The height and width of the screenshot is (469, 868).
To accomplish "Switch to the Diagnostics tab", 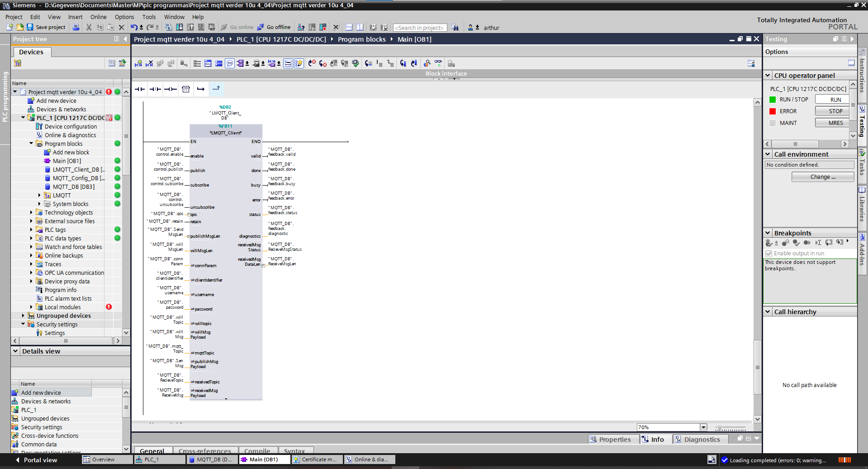I will [702, 439].
